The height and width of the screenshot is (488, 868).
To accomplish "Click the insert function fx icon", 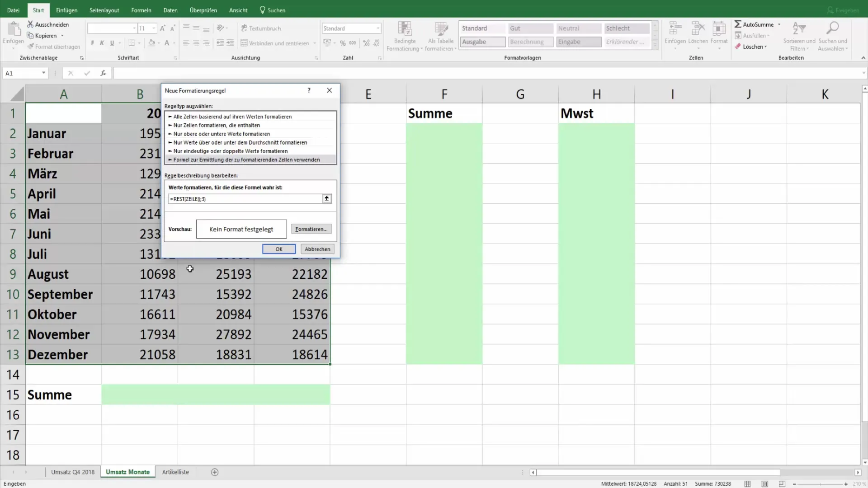I will point(103,73).
